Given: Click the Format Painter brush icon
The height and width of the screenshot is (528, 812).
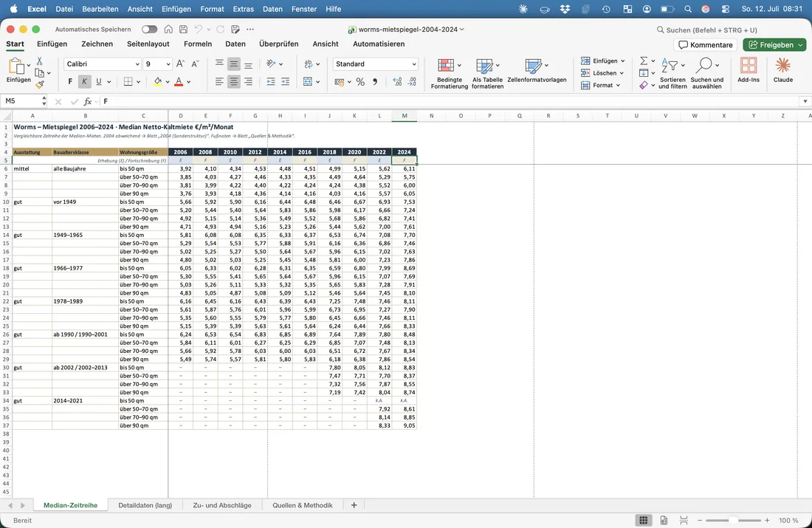Looking at the screenshot, I should point(40,84).
